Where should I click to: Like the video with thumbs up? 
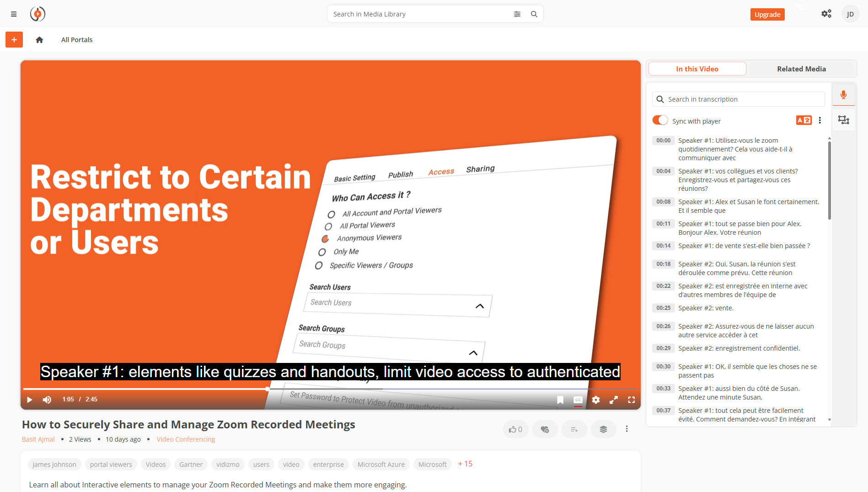(x=515, y=429)
